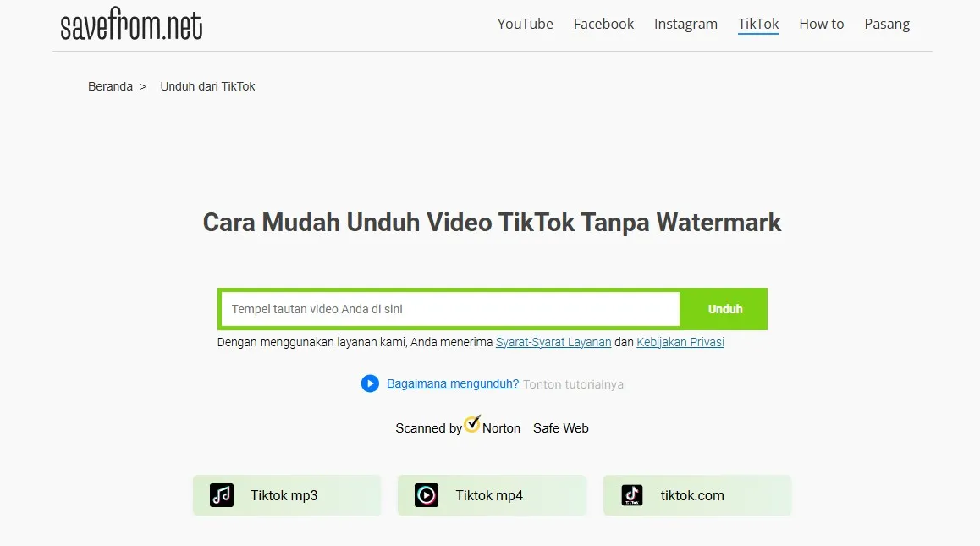This screenshot has width=980, height=546.
Task: Click the Pasang menu item
Action: [887, 24]
